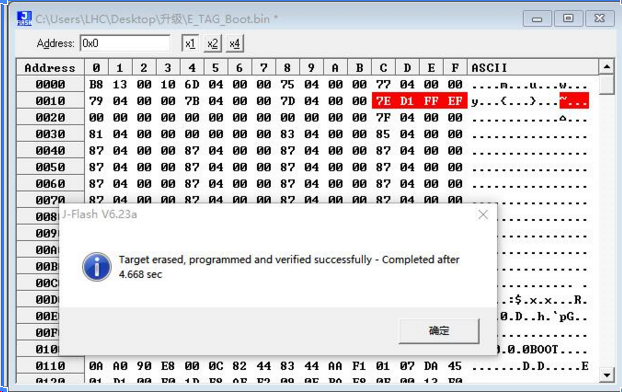Click highlighted byte FF in row 0010
Image resolution: width=622 pixels, height=392 pixels.
(x=431, y=101)
